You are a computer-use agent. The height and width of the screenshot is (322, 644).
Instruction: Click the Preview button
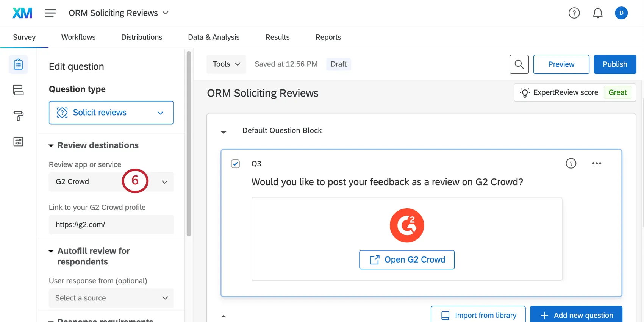point(561,64)
